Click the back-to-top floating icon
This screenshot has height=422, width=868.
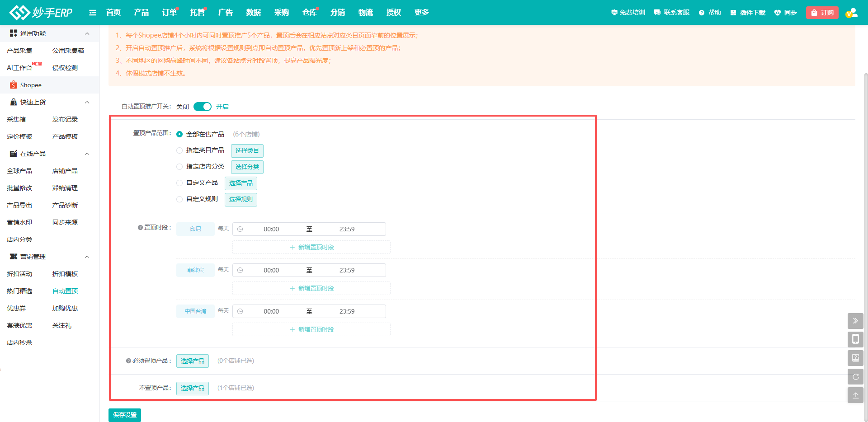coord(855,395)
